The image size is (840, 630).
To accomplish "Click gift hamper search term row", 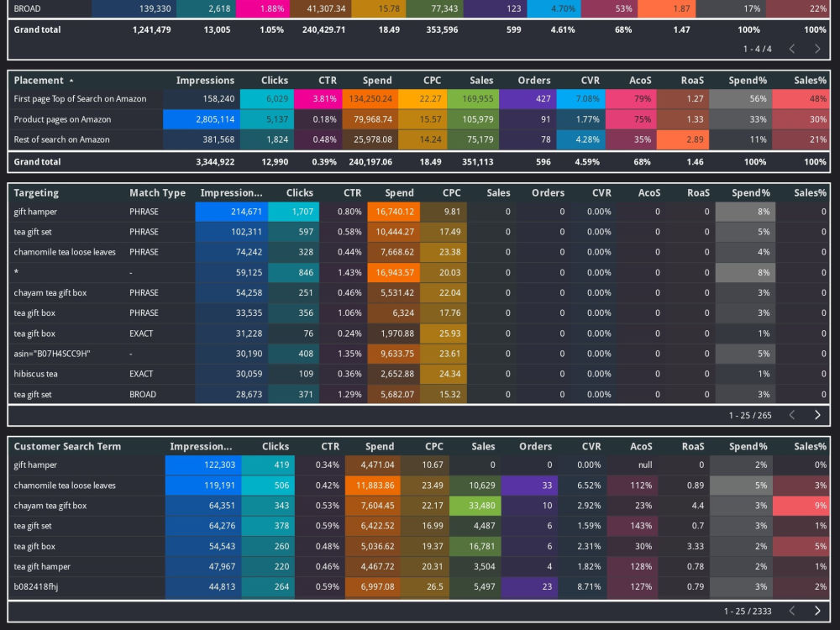I will (419, 465).
